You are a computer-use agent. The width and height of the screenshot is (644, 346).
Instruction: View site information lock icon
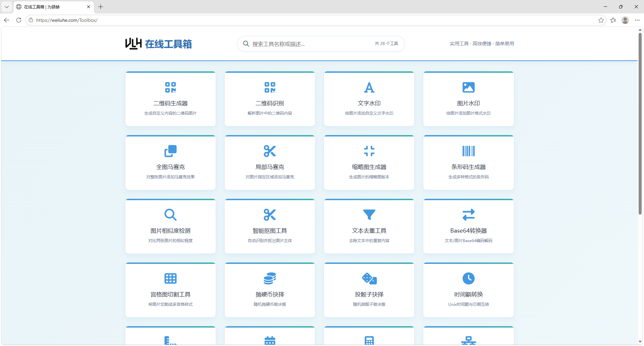point(31,20)
